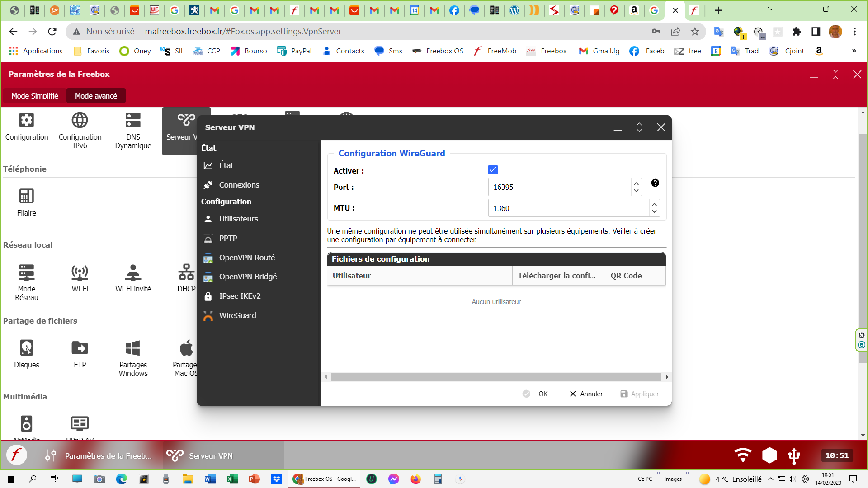
Task: Open Partages Windows settings
Action: click(x=133, y=358)
